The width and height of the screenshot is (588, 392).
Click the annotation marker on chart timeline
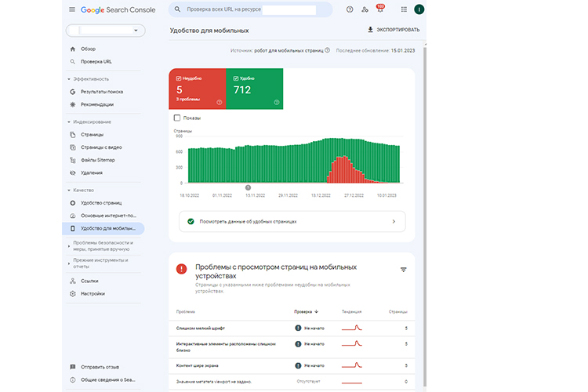[248, 187]
